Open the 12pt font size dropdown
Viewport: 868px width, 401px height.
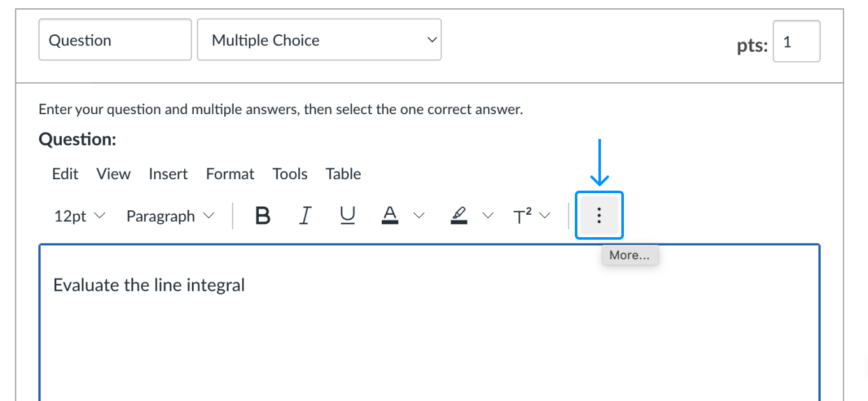tap(80, 217)
